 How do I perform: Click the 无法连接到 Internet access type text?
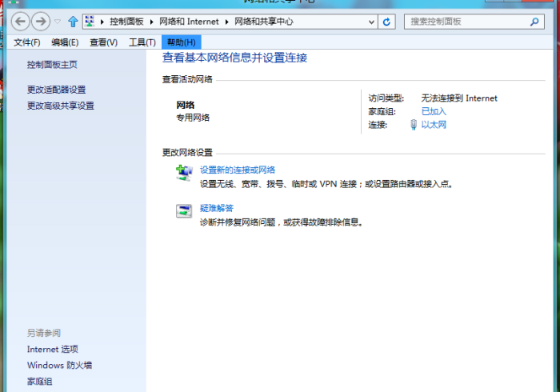tap(459, 98)
